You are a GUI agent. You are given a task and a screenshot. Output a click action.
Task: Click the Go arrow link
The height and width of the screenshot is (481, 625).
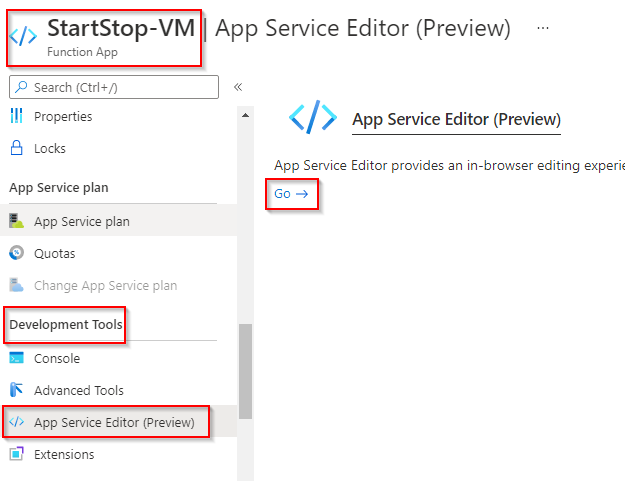[291, 194]
